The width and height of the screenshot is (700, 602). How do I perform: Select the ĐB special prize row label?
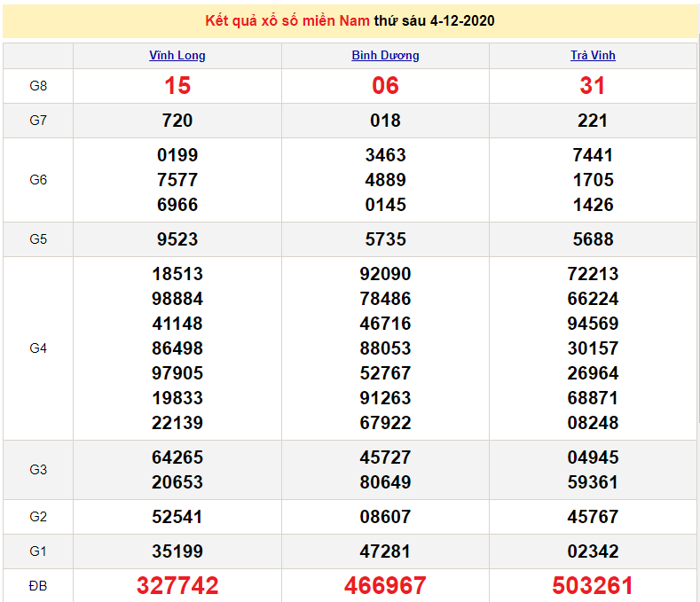tap(38, 586)
